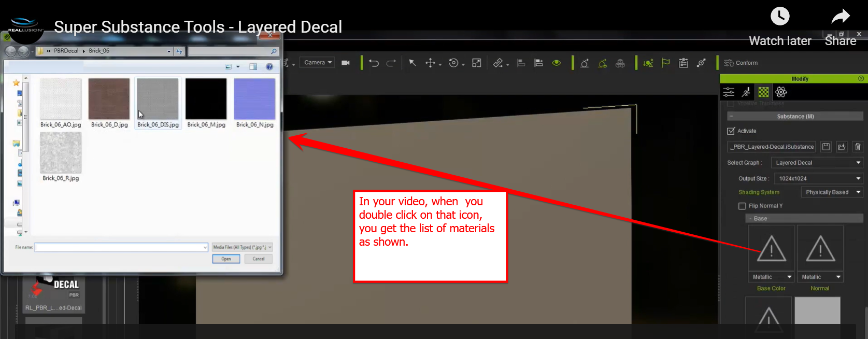Click the Undo arrow in the toolbar
The width and height of the screenshot is (868, 339).
coord(374,63)
